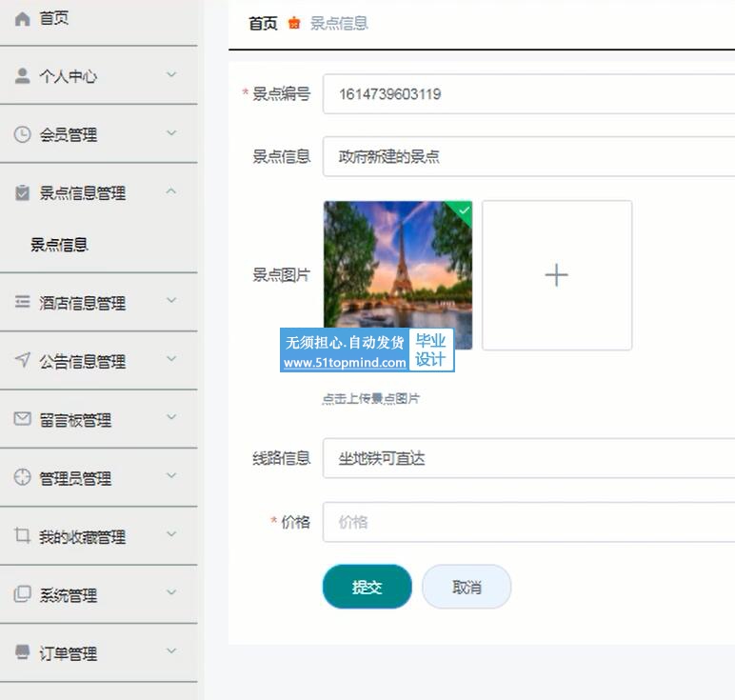Screen dimensions: 735x700
Task: Click the 景点信息 text field
Action: pyautogui.click(x=528, y=156)
